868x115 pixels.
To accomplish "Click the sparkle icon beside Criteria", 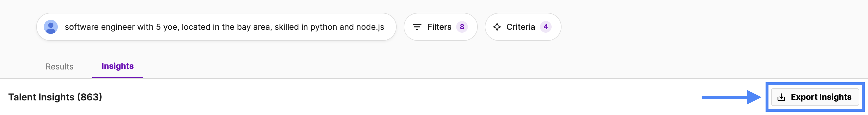I will (497, 27).
